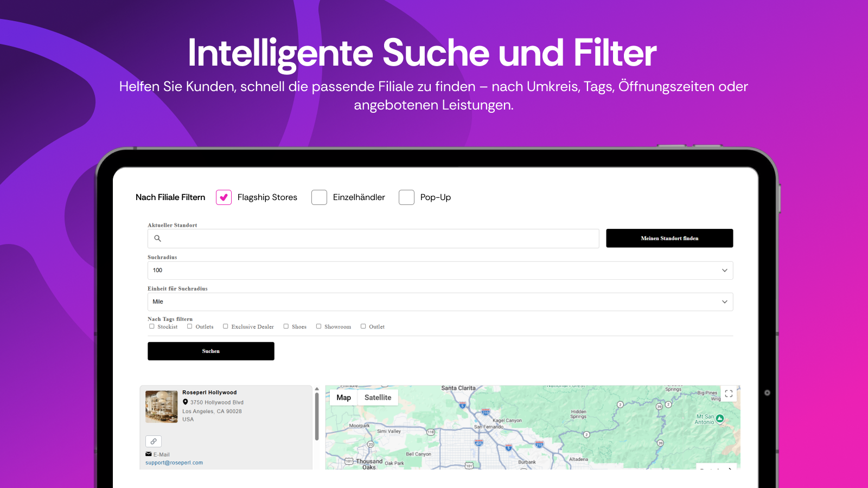Open support@roseperl.com email link
Viewport: 868px width, 488px height.
click(174, 463)
